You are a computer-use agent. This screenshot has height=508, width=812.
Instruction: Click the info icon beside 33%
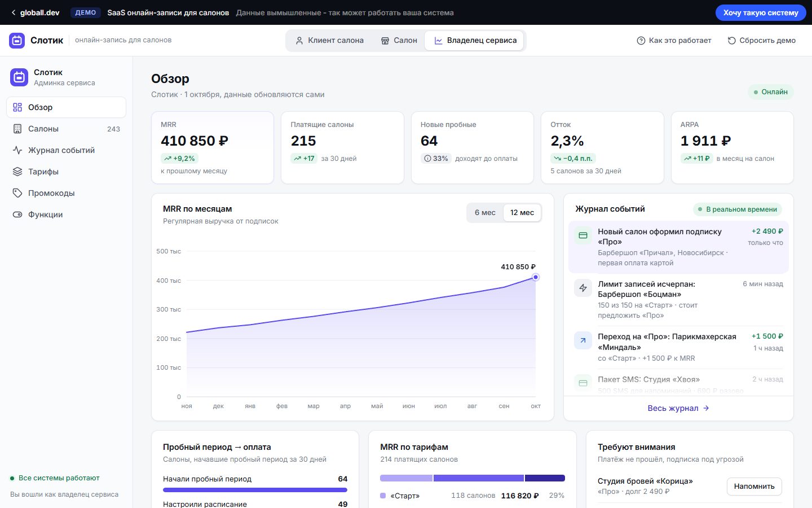click(x=428, y=159)
